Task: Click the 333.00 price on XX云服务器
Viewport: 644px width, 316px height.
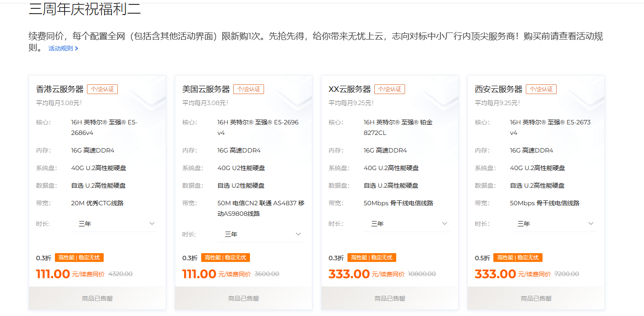Action: (x=349, y=274)
